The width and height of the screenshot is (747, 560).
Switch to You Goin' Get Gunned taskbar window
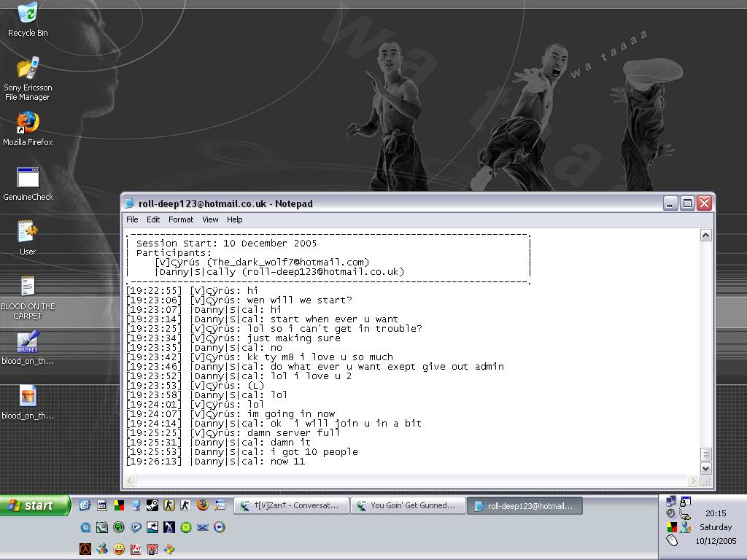(408, 506)
